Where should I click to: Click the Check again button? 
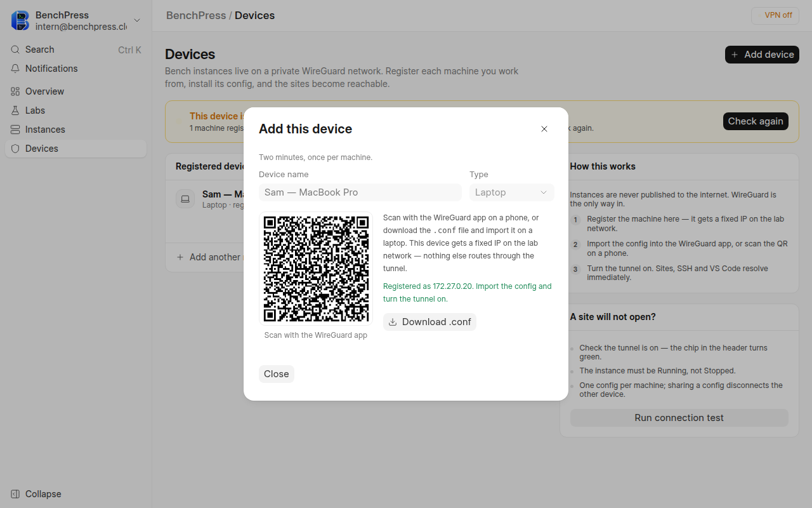tap(756, 121)
